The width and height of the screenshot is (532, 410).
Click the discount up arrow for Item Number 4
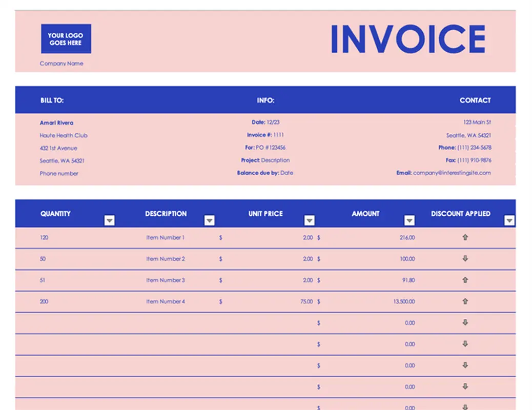[465, 301]
